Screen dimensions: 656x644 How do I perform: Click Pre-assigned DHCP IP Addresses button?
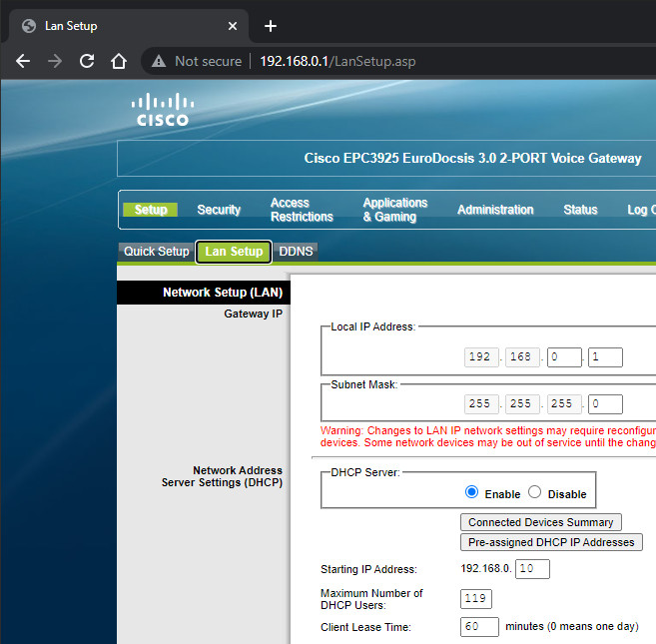[551, 542]
